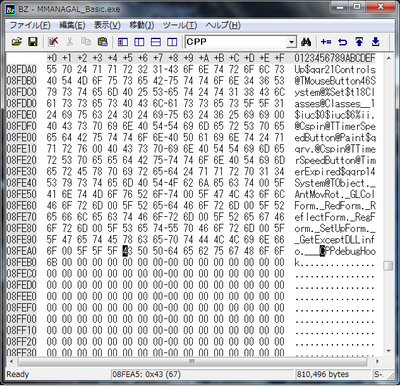Click the undo arrow icon
This screenshot has width=400, height=389.
point(342,42)
